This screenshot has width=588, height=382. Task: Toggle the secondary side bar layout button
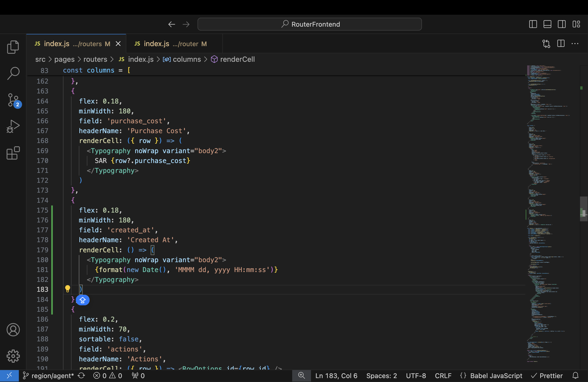[562, 24]
